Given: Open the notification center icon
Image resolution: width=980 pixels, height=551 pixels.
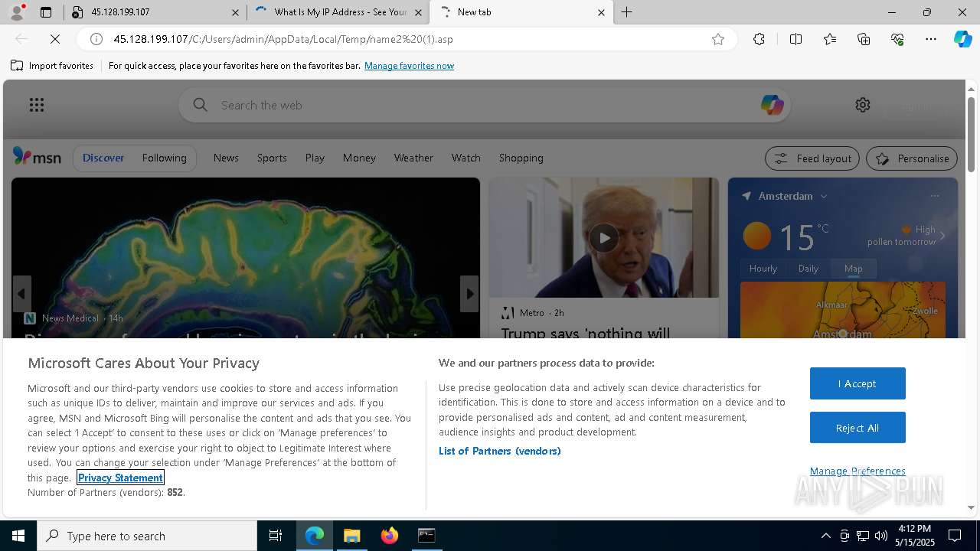Looking at the screenshot, I should [955, 536].
